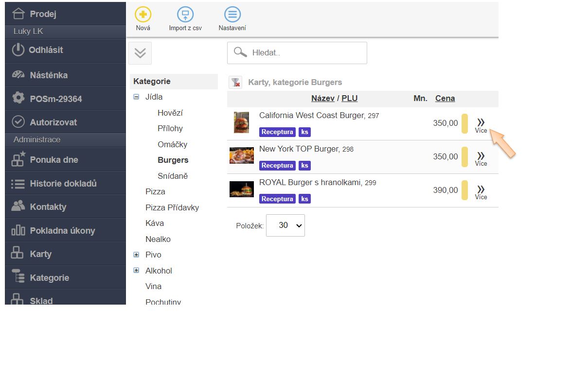Open POSm-29364 gear settings

pos(18,99)
